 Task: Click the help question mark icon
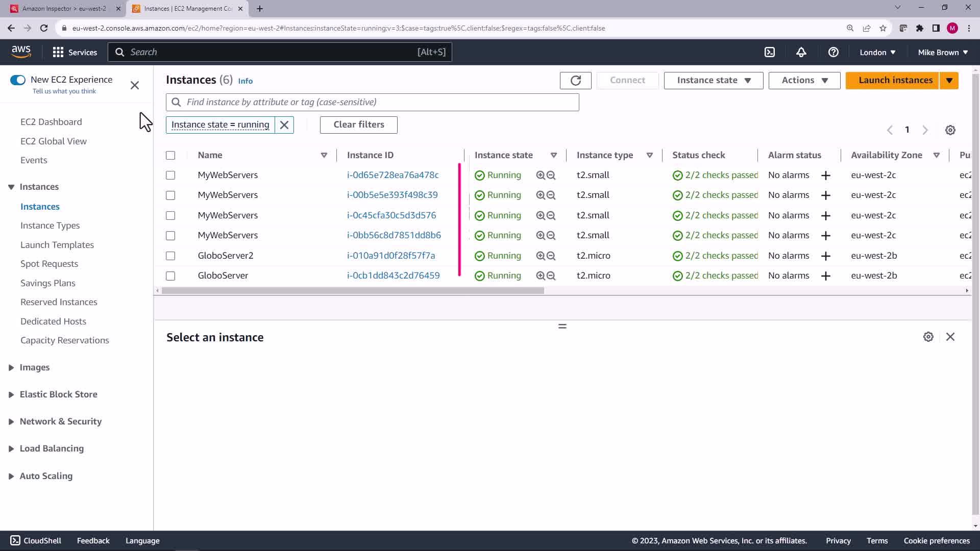coord(833,52)
